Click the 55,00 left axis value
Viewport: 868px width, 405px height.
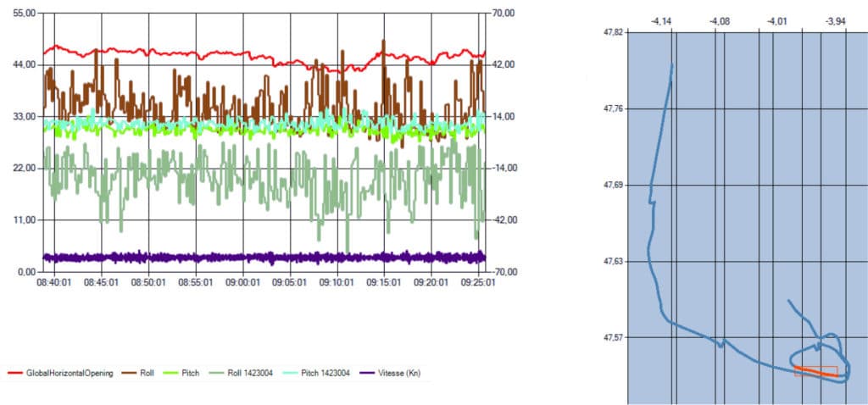20,14
